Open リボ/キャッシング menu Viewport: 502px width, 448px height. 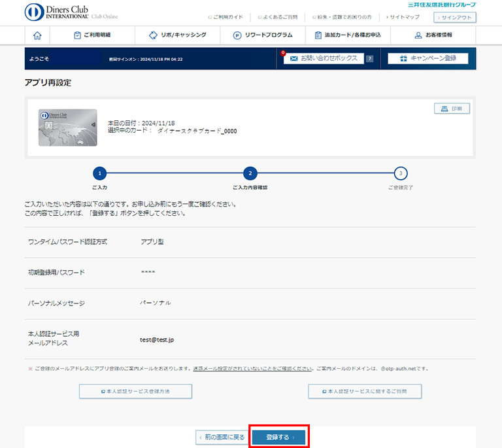[178, 35]
